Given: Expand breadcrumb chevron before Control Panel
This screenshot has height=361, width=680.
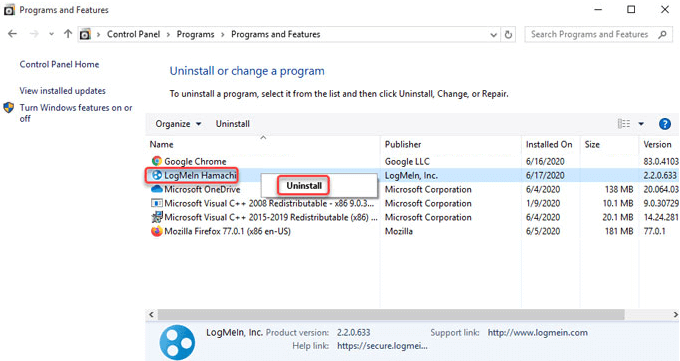Looking at the screenshot, I should (x=98, y=34).
